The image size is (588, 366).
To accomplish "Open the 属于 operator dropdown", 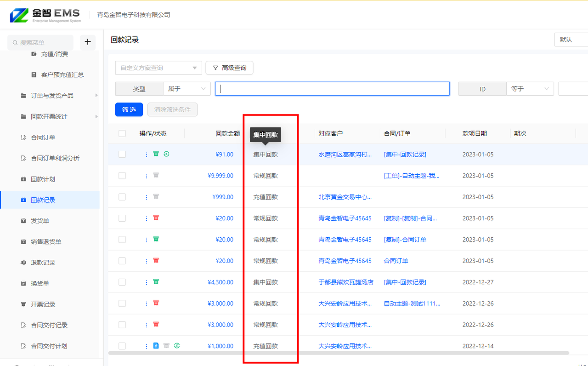I will 187,89.
